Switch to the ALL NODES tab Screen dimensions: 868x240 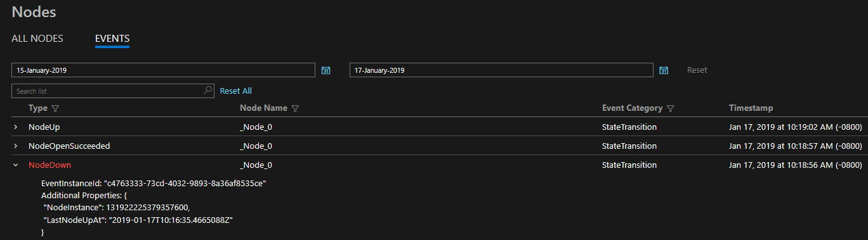tap(37, 39)
